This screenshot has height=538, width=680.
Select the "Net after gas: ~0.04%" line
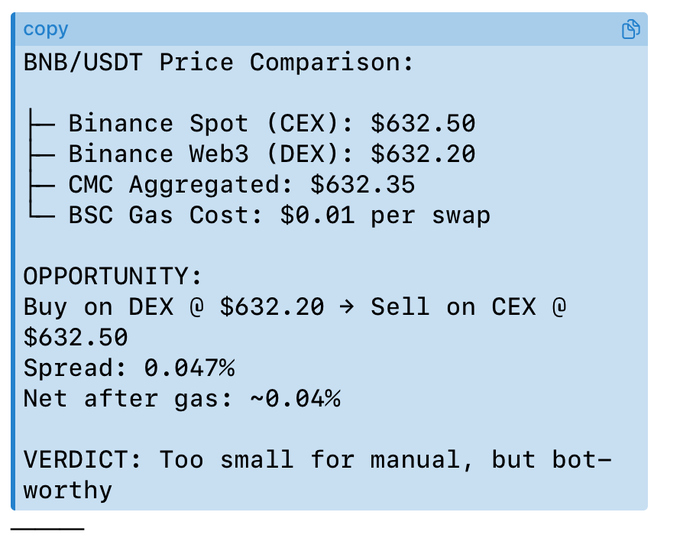click(181, 399)
